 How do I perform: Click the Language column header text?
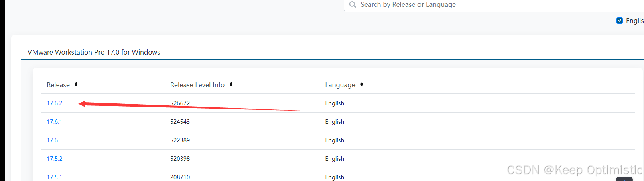340,85
